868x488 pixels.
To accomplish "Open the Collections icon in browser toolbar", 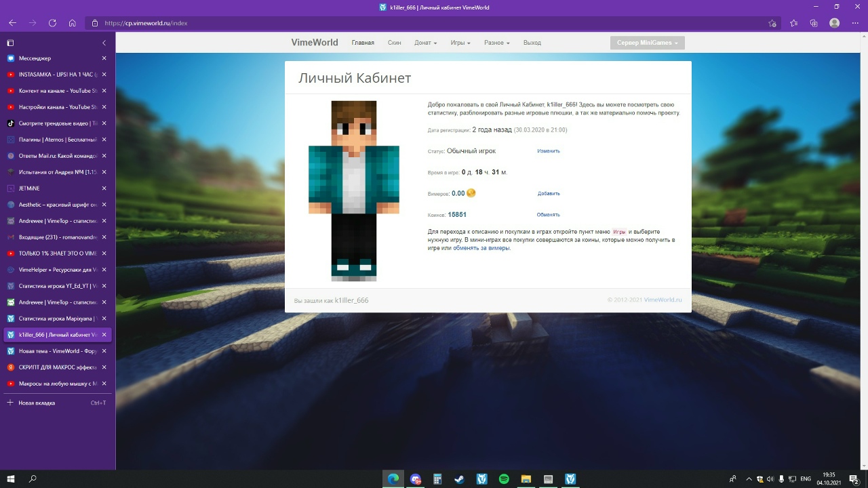I will point(814,23).
